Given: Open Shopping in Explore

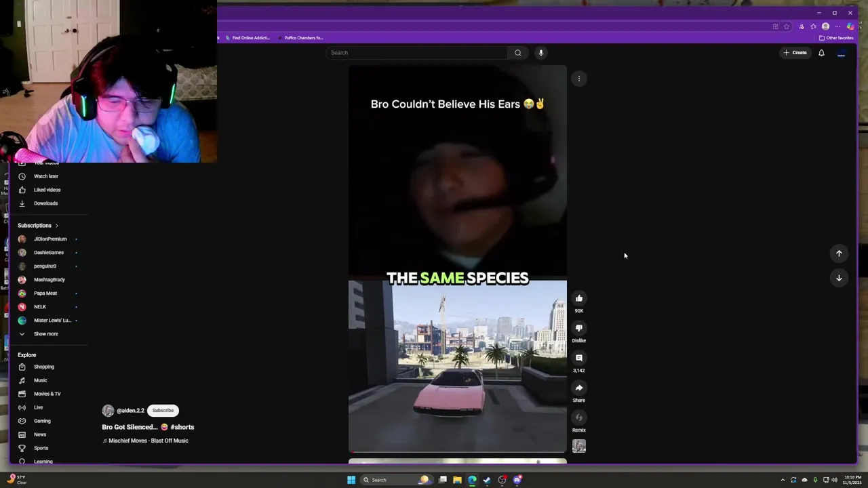Looking at the screenshot, I should pos(44,367).
